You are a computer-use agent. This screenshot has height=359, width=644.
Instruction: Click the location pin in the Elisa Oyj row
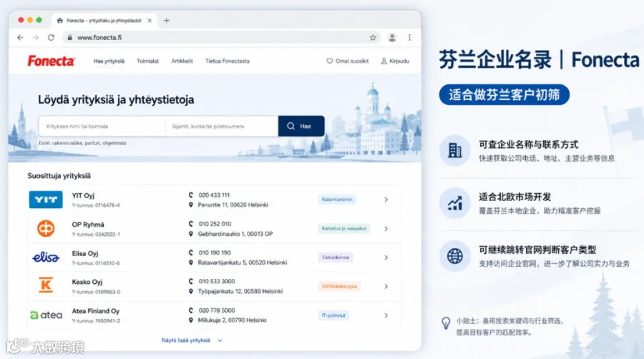(190, 262)
